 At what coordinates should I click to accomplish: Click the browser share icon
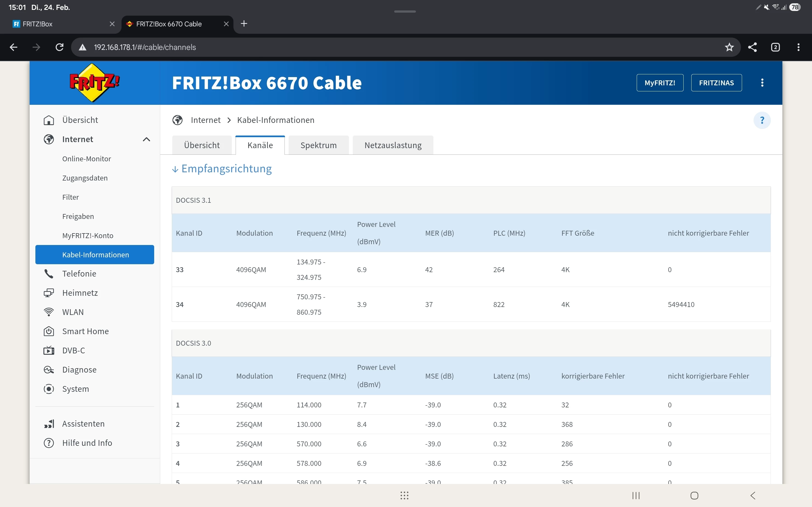click(x=752, y=47)
